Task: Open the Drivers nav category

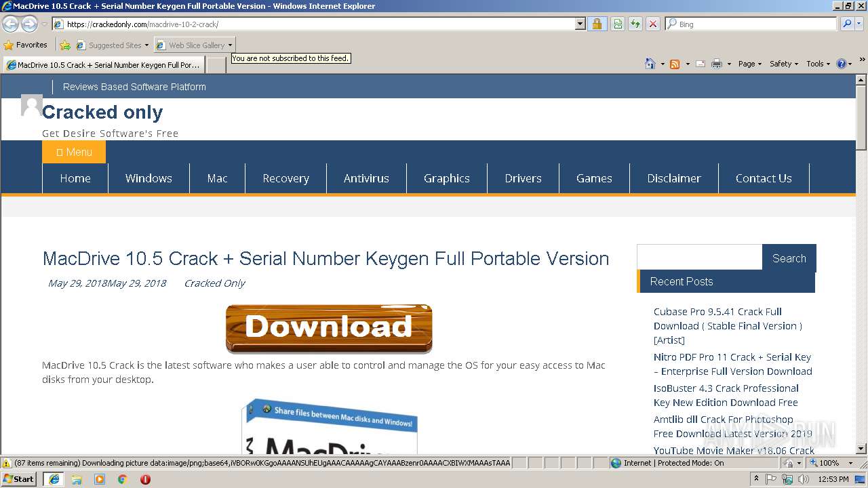Action: point(523,178)
